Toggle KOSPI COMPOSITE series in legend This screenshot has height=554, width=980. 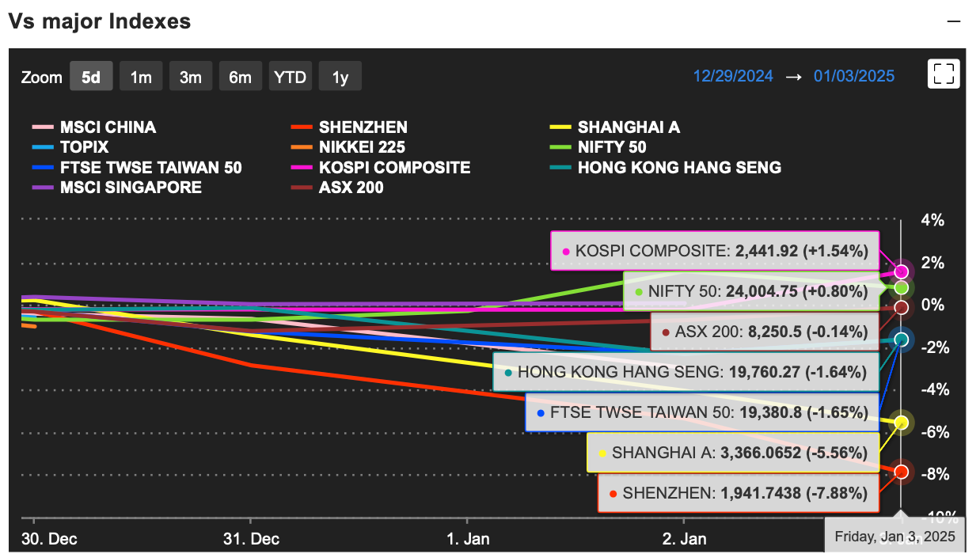[381, 168]
